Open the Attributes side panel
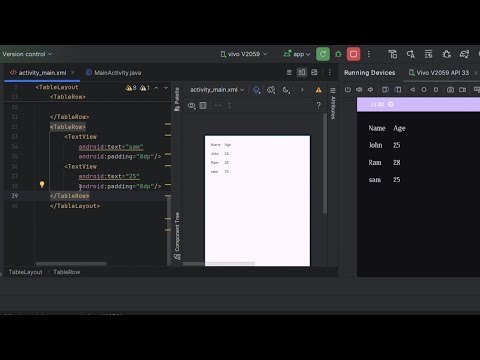 click(x=333, y=104)
